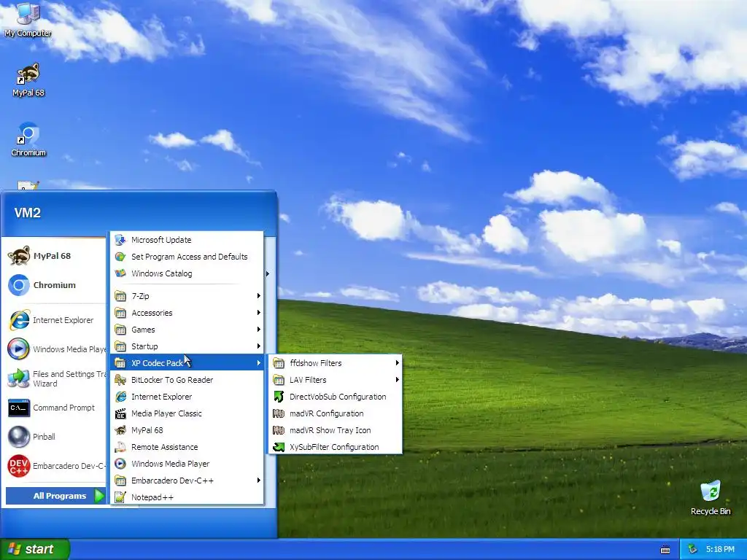This screenshot has width=747, height=560.
Task: Click All Programs button
Action: pos(55,496)
